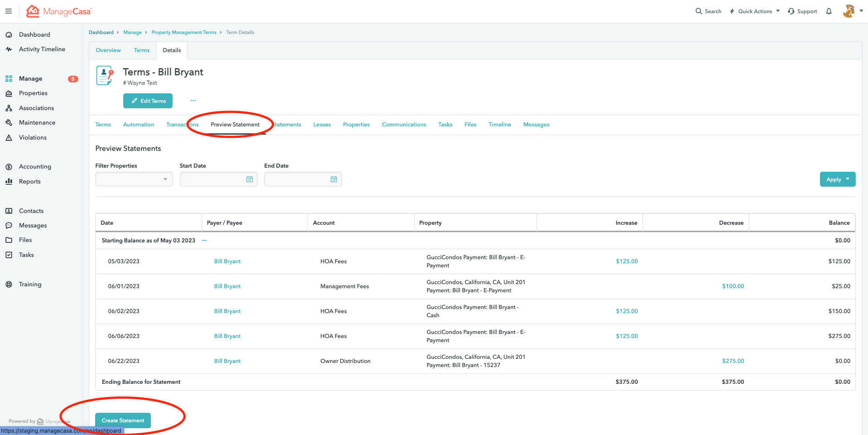Screen dimensions: 868x435
Task: Click the ManageCasa logo
Action: tap(59, 11)
